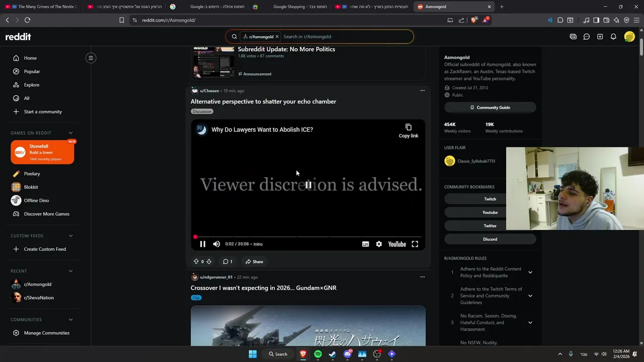
Task: Open the Reddit logo home link
Action: click(x=18, y=37)
